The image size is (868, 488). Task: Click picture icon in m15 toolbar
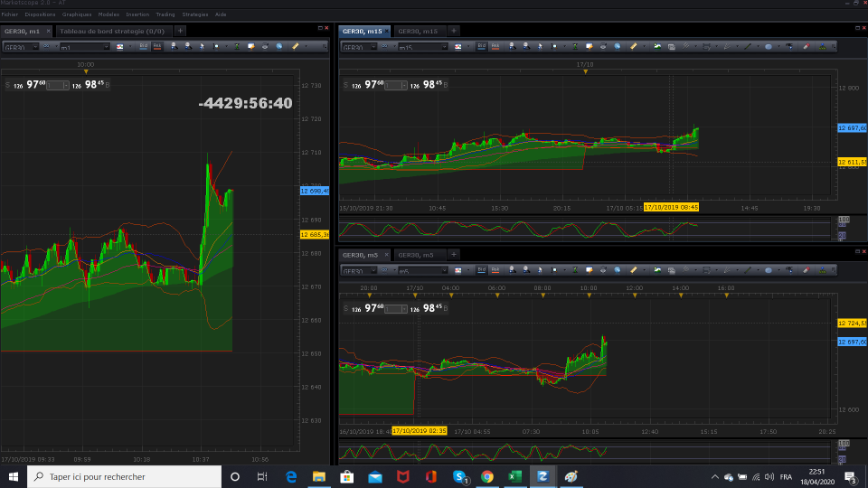[657, 46]
